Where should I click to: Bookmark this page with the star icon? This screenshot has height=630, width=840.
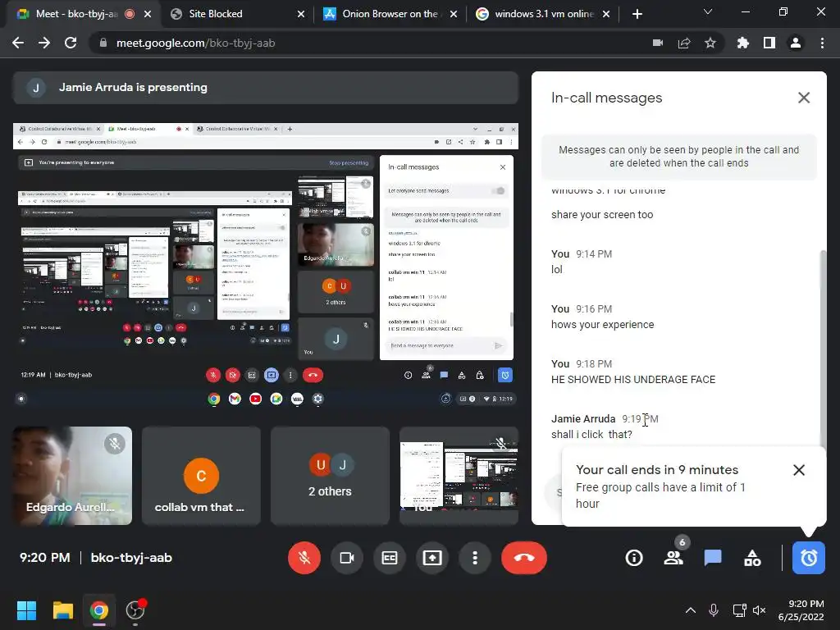click(x=710, y=43)
